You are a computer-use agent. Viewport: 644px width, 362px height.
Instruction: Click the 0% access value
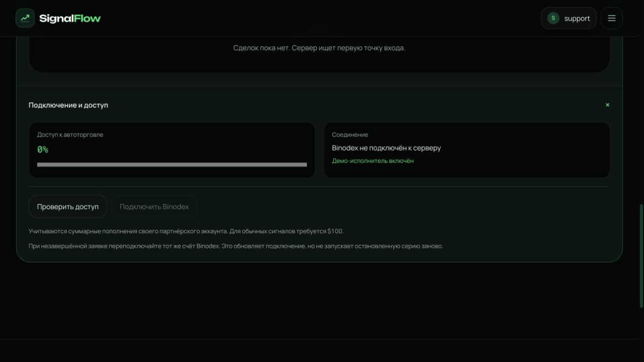coord(43,150)
